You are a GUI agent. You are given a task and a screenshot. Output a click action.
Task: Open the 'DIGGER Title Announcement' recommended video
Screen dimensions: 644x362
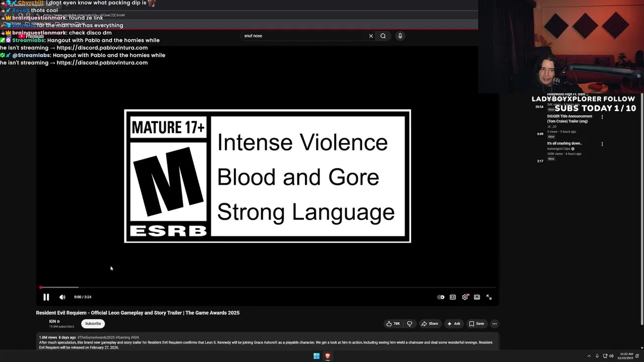pos(570,119)
